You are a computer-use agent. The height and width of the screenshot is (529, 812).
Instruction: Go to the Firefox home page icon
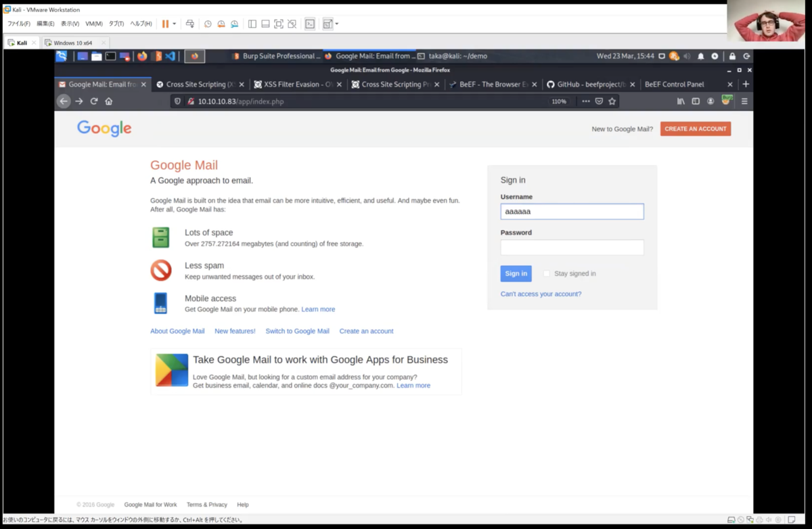pos(109,101)
